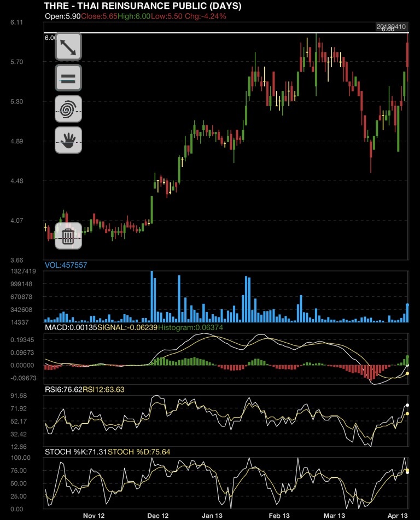This screenshot has width=420, height=520.
Task: Select the horizontal line tool
Action: click(x=68, y=78)
